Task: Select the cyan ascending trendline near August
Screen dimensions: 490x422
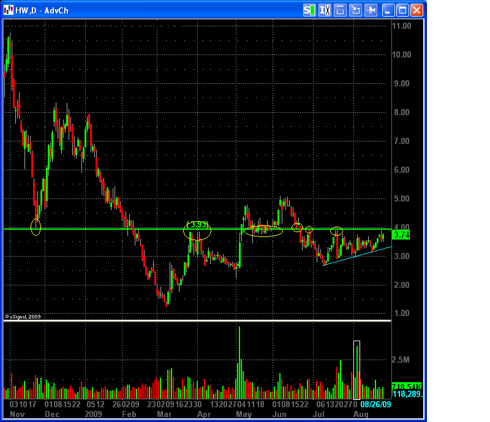Action: tap(357, 256)
